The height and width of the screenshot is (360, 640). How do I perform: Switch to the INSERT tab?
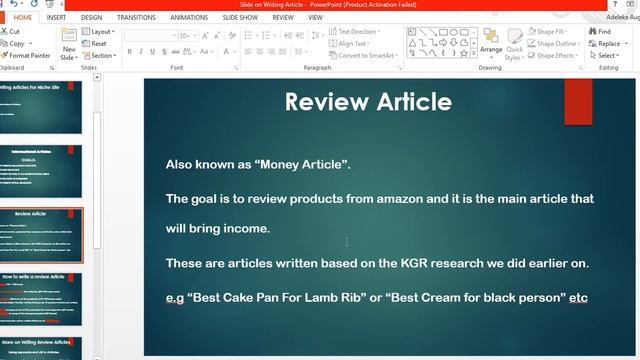[x=56, y=18]
